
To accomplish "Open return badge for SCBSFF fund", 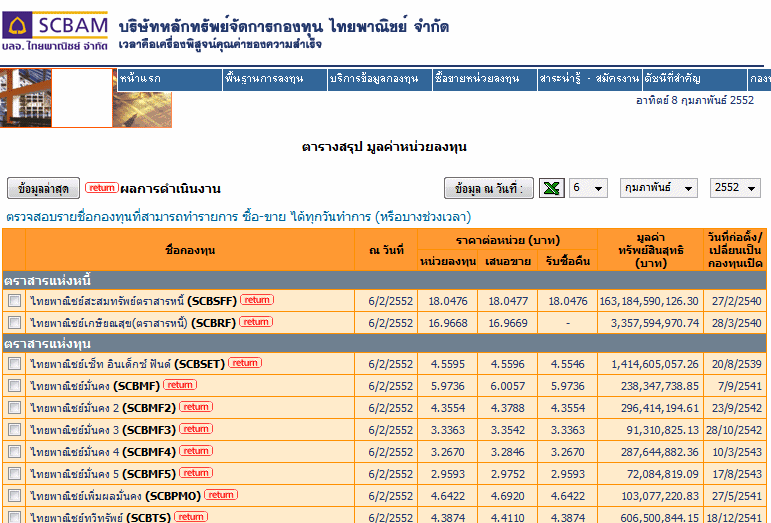I will pyautogui.click(x=257, y=300).
